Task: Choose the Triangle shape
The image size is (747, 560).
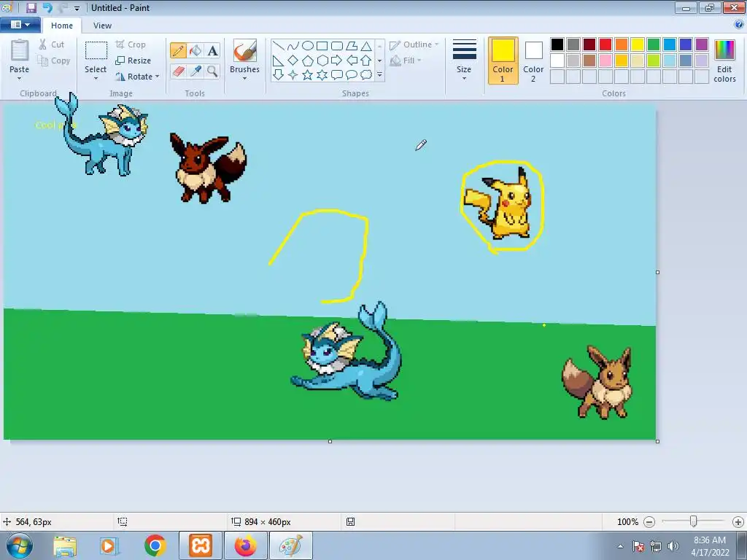Action: [x=366, y=46]
